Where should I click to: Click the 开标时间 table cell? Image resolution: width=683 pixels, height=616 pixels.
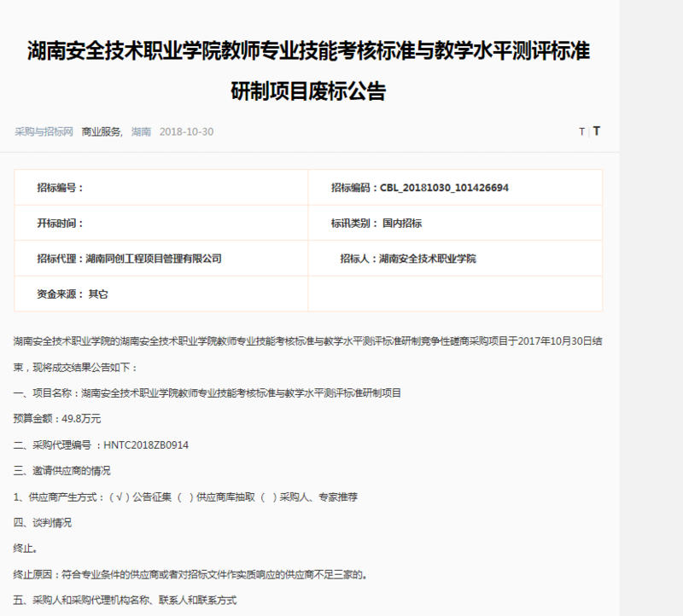[161, 223]
